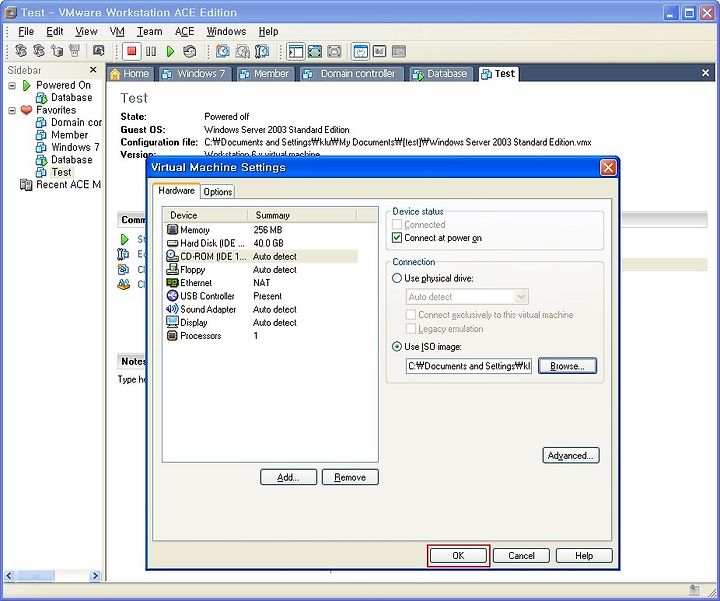Select Memory device in hardware list

point(260,230)
